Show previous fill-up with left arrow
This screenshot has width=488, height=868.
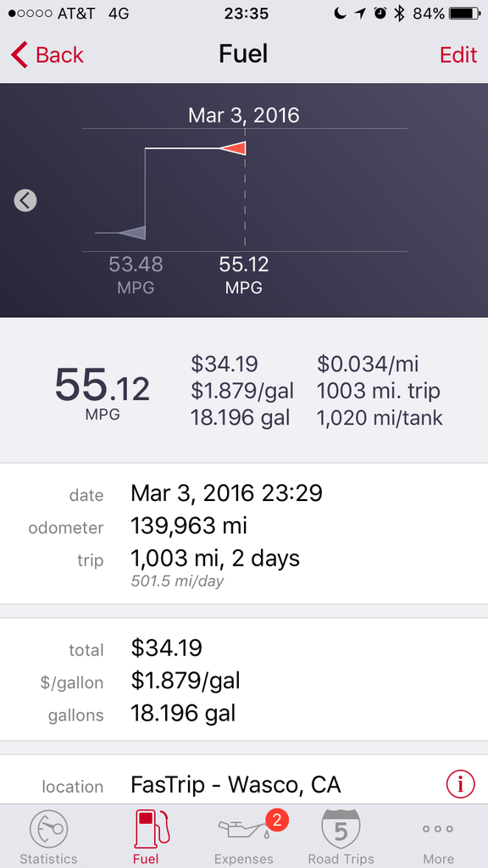[x=25, y=200]
